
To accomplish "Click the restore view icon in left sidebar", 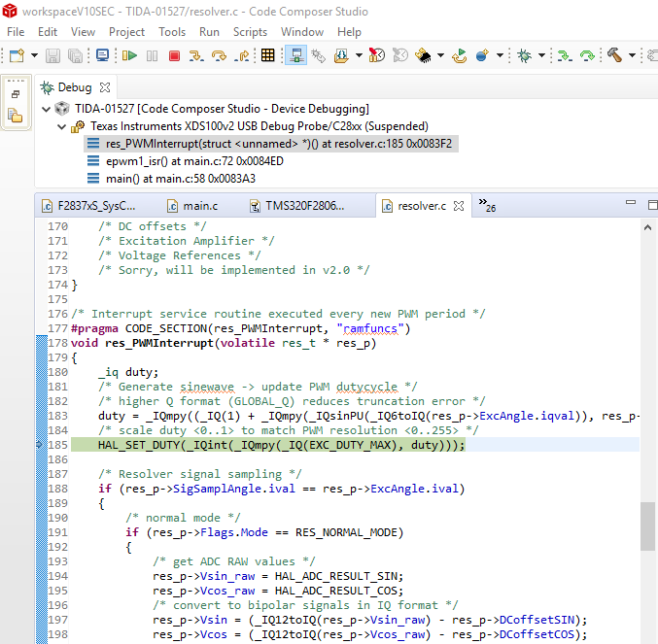I will tap(16, 94).
